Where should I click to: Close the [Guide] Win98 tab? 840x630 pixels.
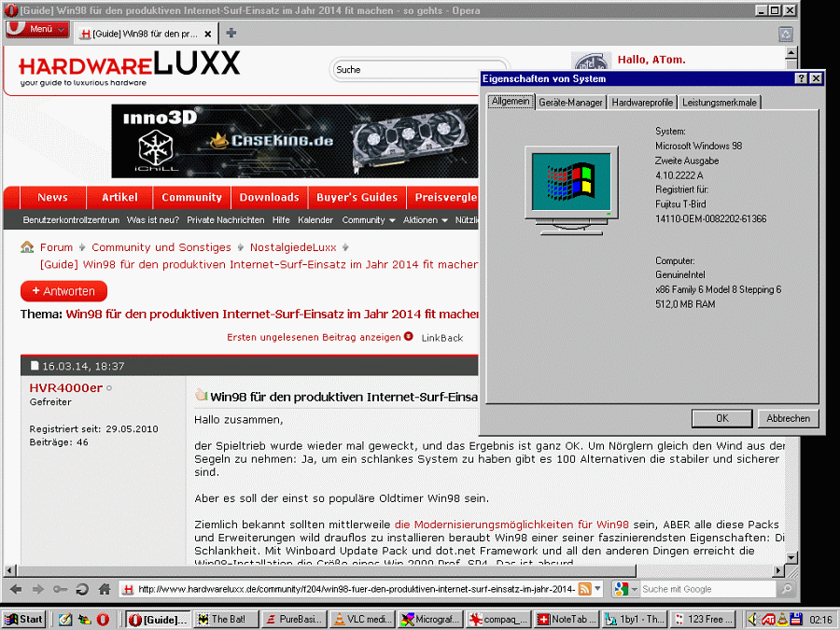(208, 34)
